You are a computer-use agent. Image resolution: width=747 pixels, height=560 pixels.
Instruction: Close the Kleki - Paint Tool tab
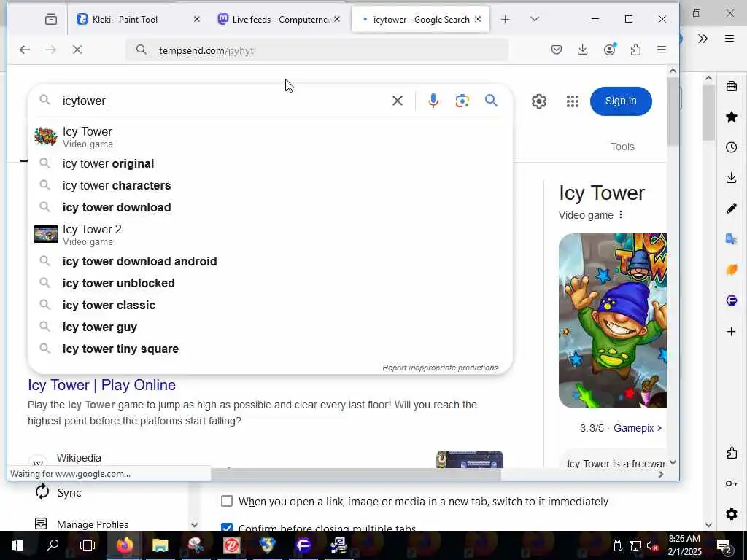point(197,19)
